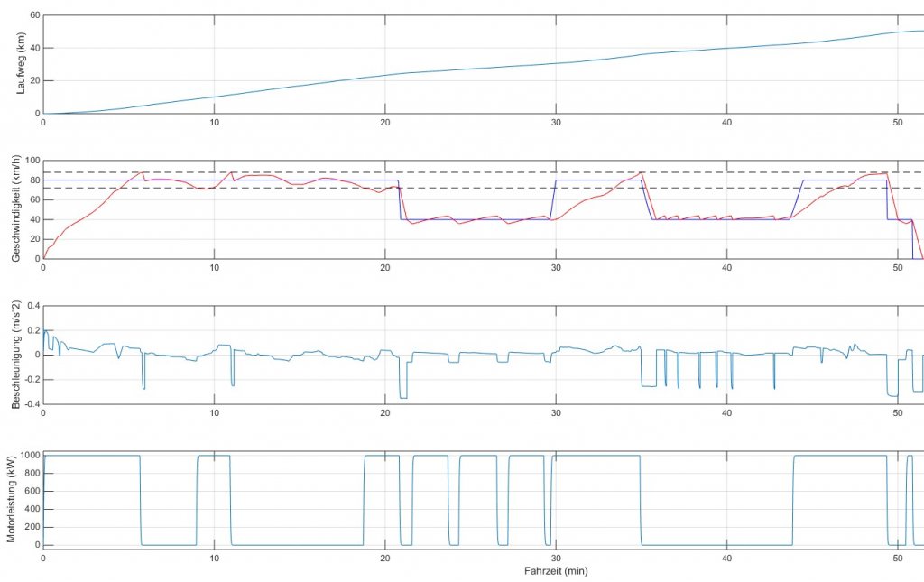Click the lower dashed line in speed plot
924x582 pixels.
coord(487,188)
